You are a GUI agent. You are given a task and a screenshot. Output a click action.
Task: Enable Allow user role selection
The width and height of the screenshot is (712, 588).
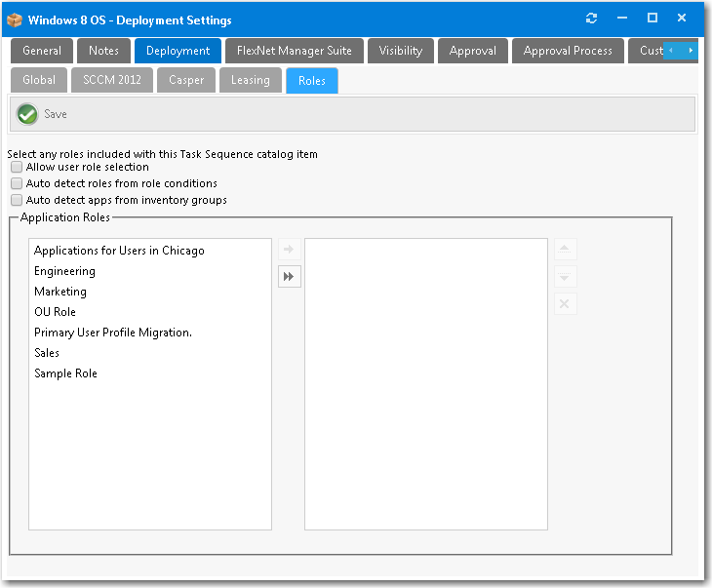point(17,167)
